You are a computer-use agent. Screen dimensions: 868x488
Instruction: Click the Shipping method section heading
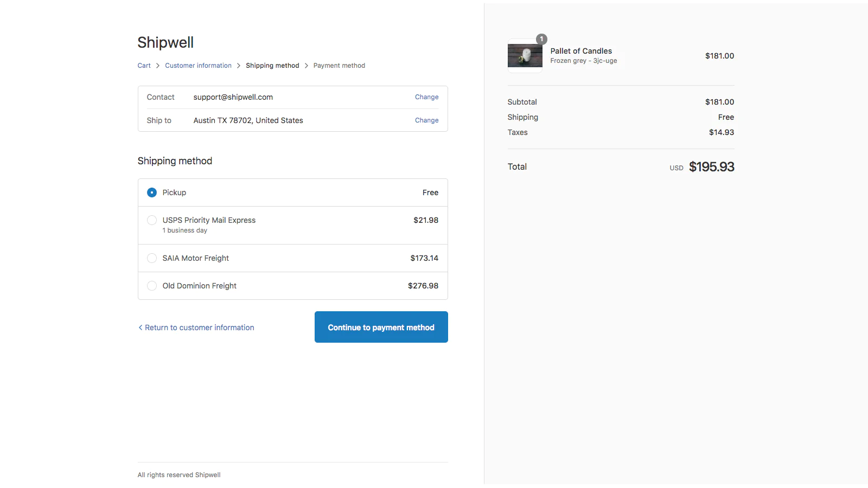(175, 161)
